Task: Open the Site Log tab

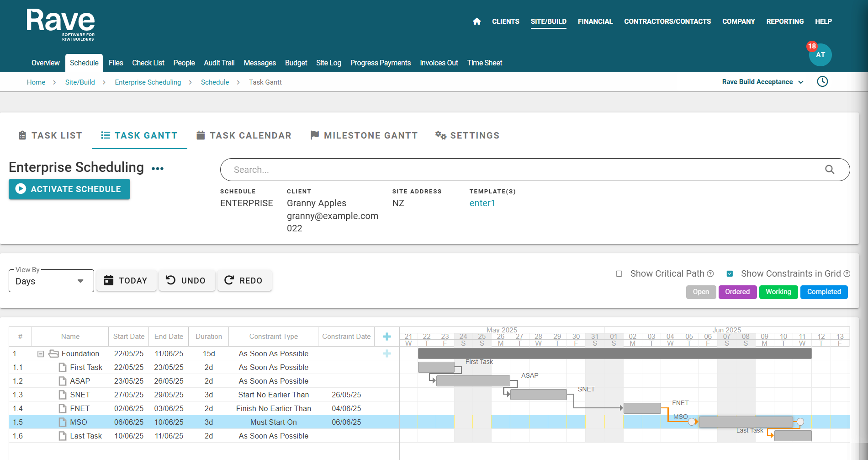Action: [329, 63]
